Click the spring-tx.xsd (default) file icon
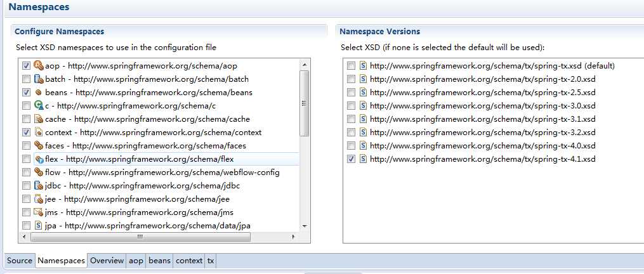This screenshot has width=644, height=274. (x=363, y=66)
